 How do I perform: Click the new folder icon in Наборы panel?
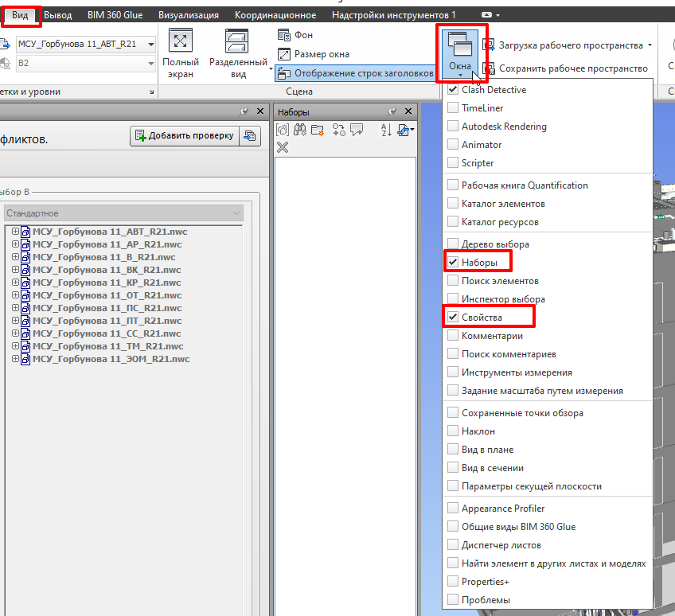coord(318,130)
